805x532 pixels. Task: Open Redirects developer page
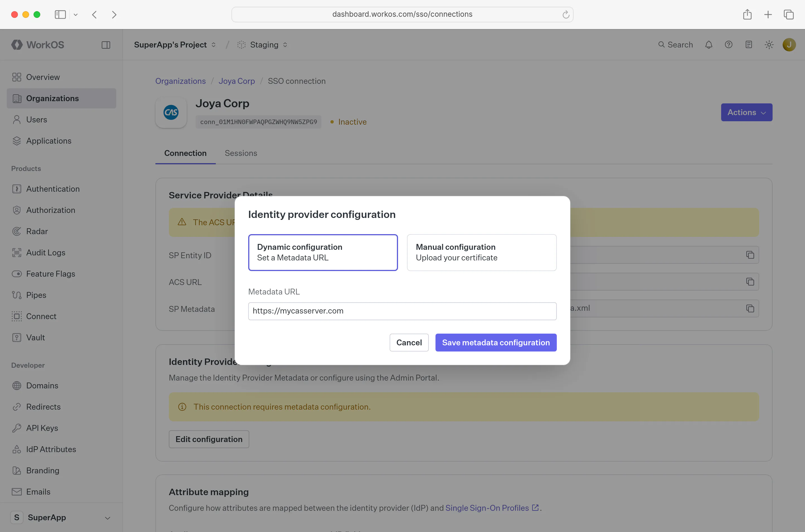click(x=61, y=407)
